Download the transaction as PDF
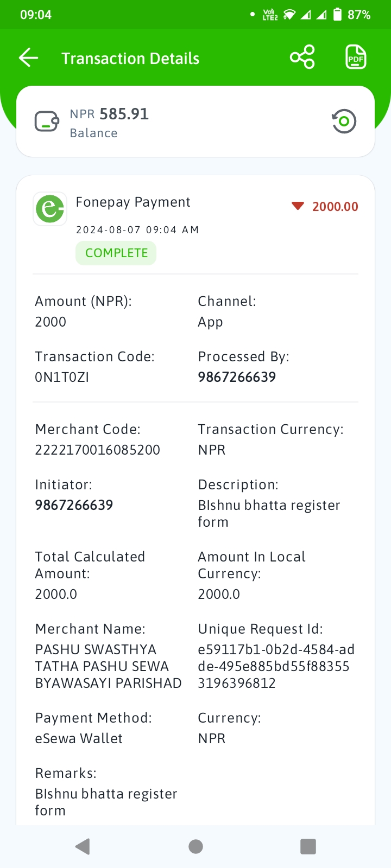The height and width of the screenshot is (868, 391). click(356, 57)
